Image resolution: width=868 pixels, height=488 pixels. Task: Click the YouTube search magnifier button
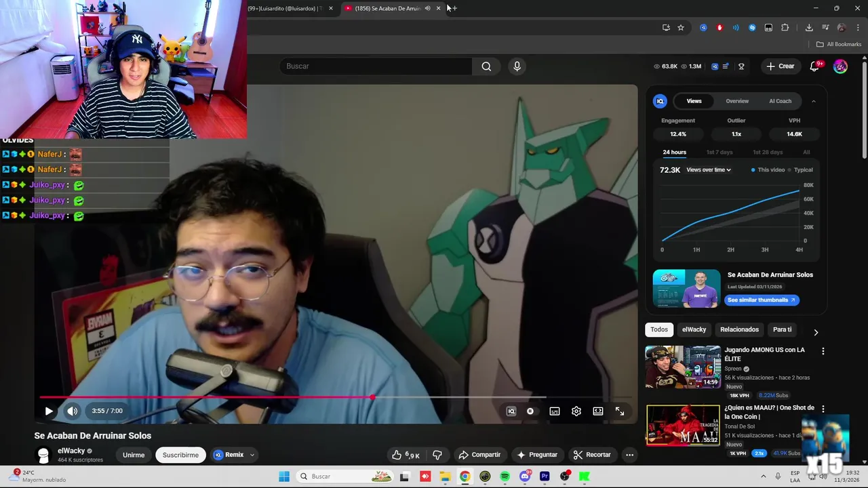coord(486,66)
